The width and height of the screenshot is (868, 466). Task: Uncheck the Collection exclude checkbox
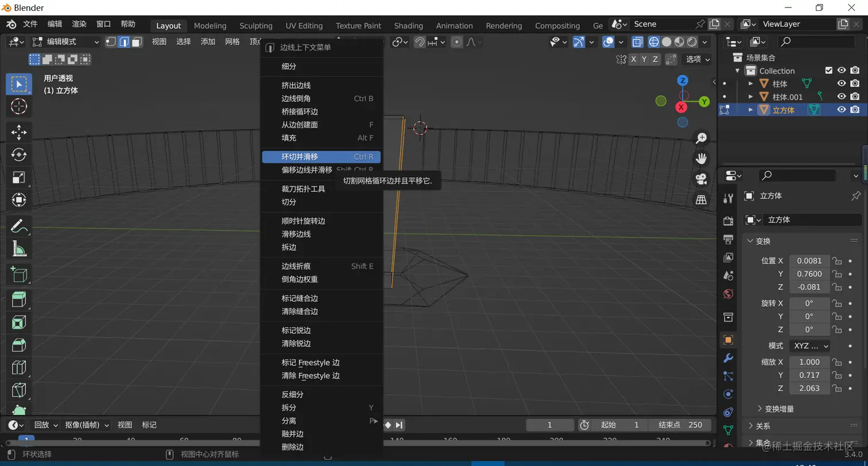(828, 71)
